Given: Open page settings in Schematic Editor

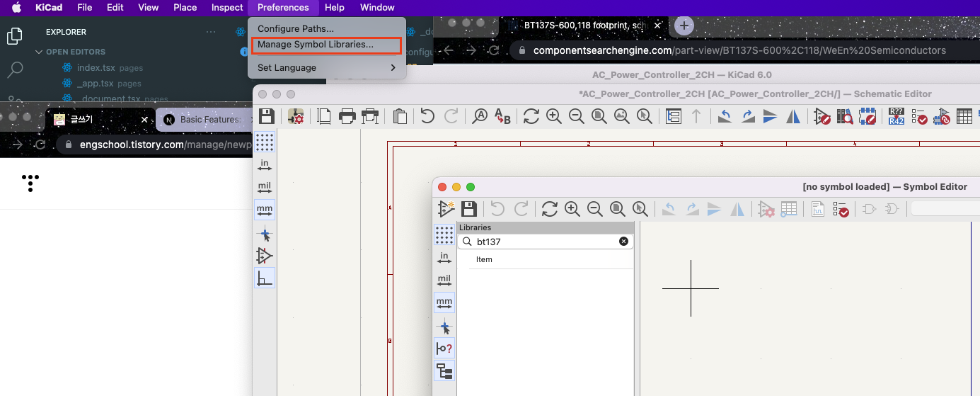Looking at the screenshot, I should coord(324,116).
